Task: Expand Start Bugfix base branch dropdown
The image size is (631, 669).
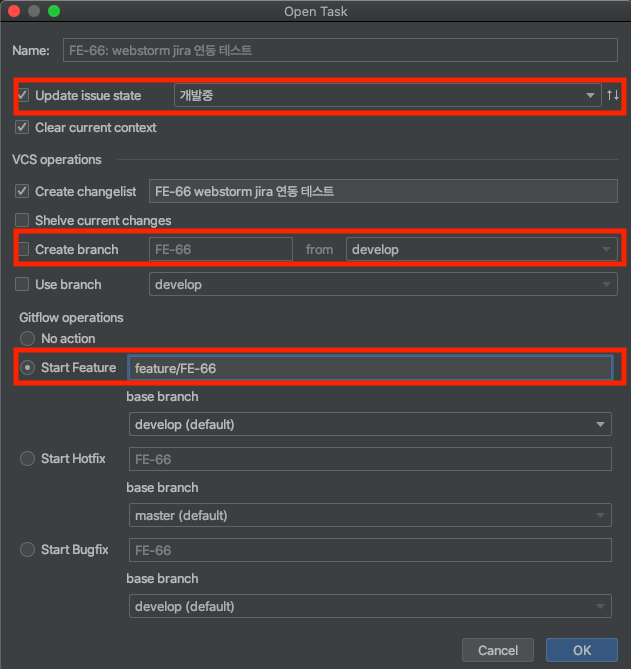Action: (370, 606)
